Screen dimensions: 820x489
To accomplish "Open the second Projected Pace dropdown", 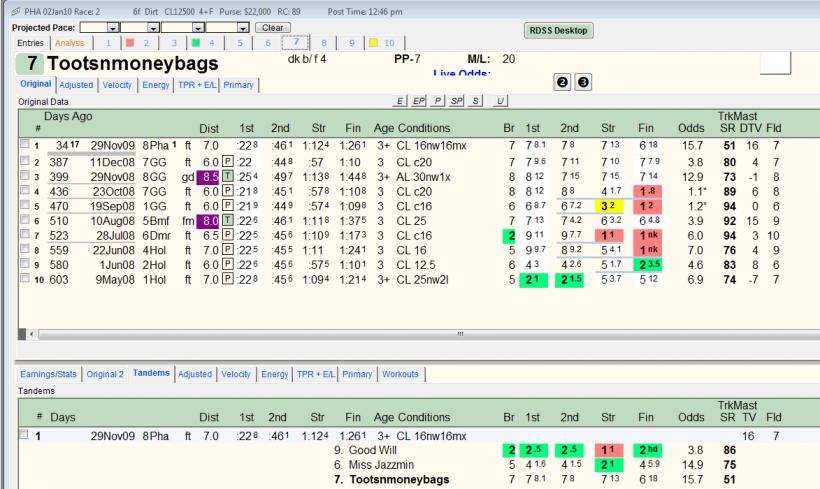I will pyautogui.click(x=153, y=28).
